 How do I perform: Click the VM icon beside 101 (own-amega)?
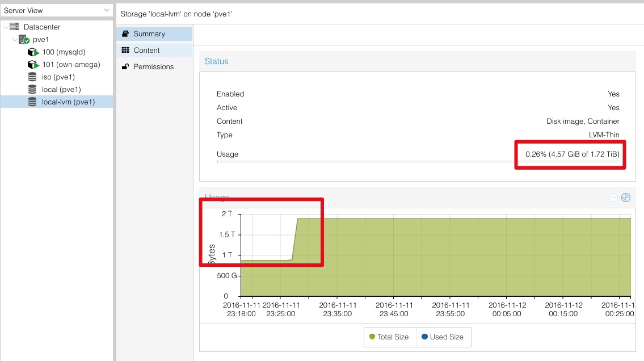point(34,64)
